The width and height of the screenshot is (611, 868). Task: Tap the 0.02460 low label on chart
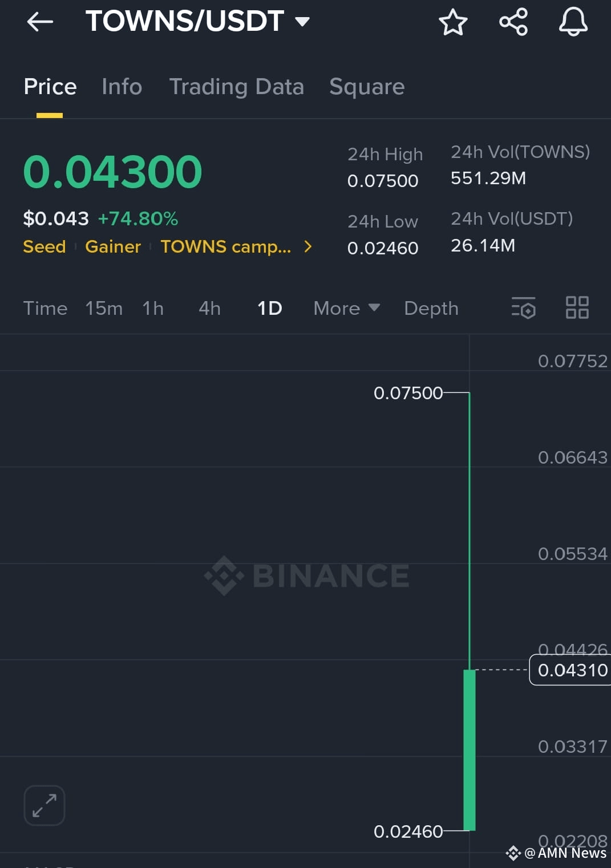coord(408,832)
